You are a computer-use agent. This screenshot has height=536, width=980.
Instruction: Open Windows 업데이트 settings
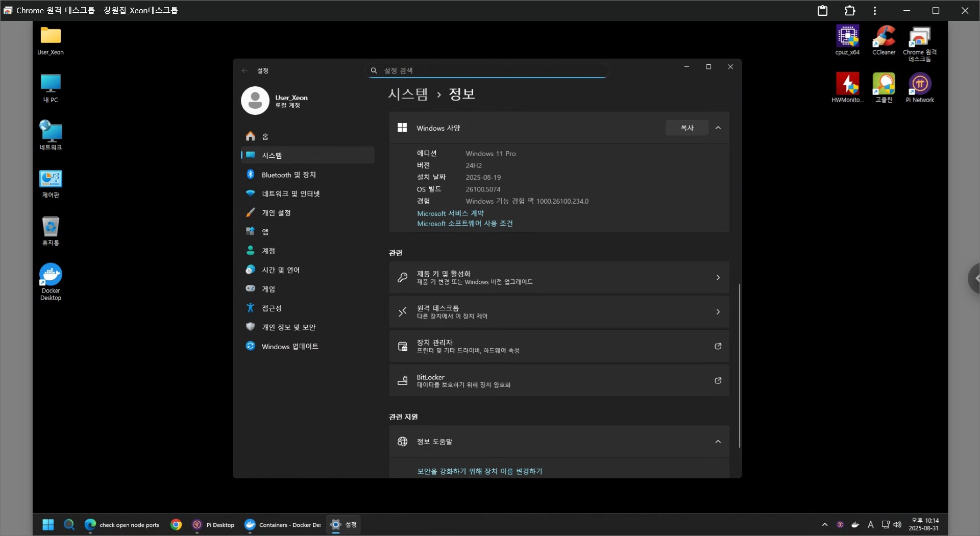[x=307, y=346]
